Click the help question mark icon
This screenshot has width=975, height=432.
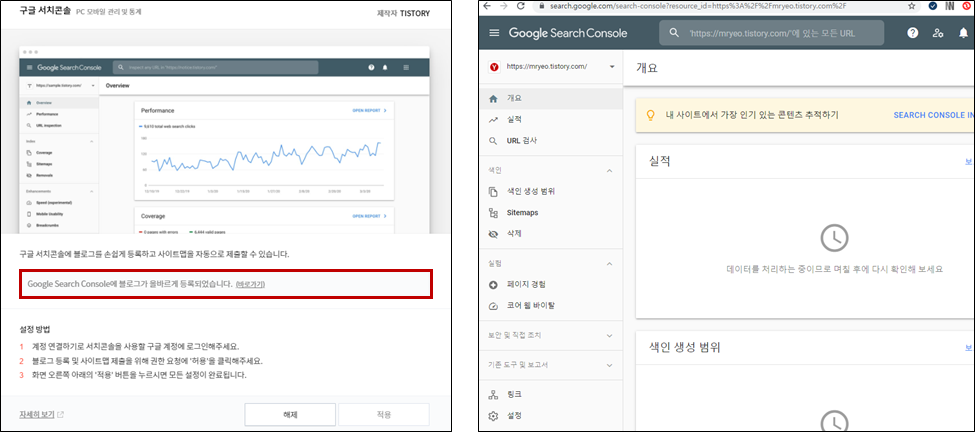tap(912, 33)
